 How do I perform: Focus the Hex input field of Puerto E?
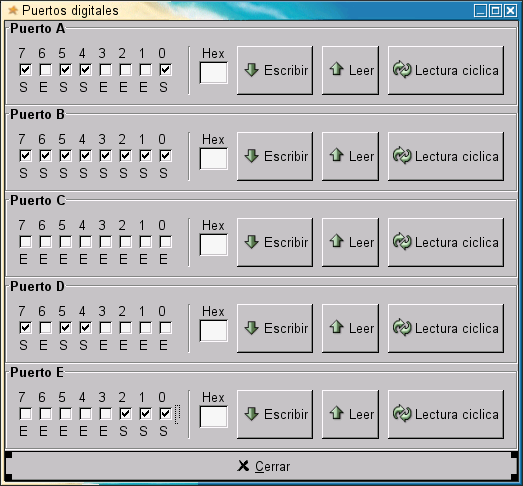pyautogui.click(x=213, y=417)
